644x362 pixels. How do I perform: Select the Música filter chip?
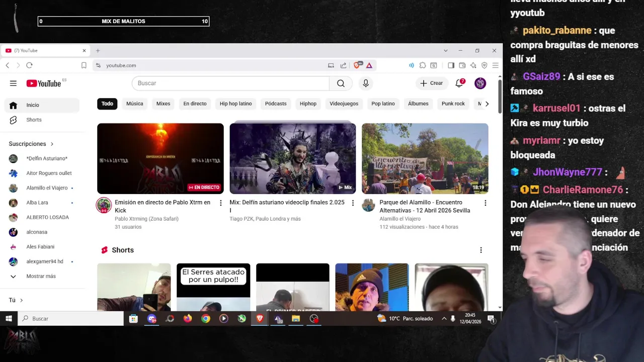tap(134, 104)
